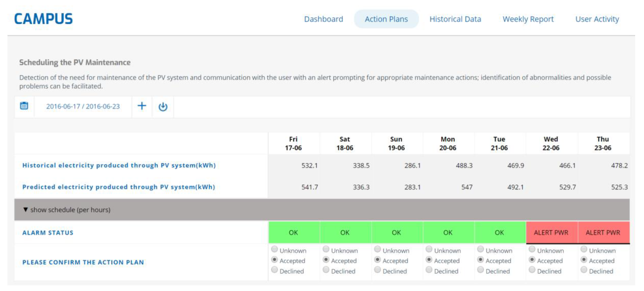Select Declined for Fri 17-06
Viewport: 644px width, 291px height.
click(274, 270)
